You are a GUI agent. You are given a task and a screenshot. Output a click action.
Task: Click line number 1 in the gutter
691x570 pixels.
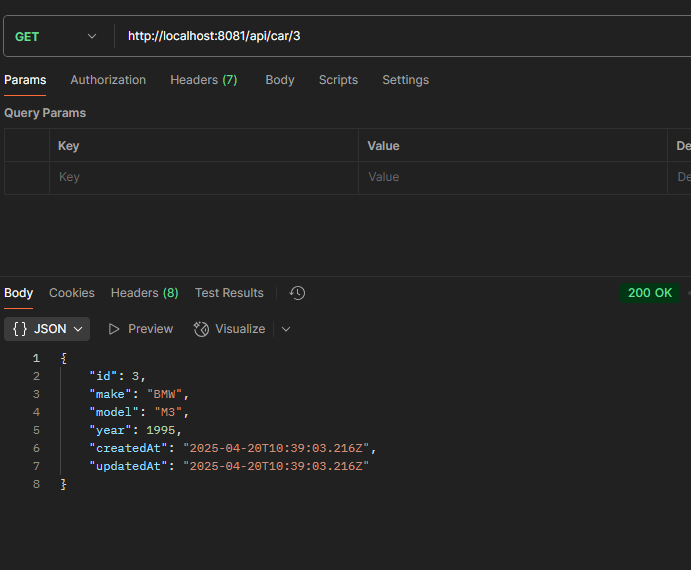pyautogui.click(x=36, y=358)
